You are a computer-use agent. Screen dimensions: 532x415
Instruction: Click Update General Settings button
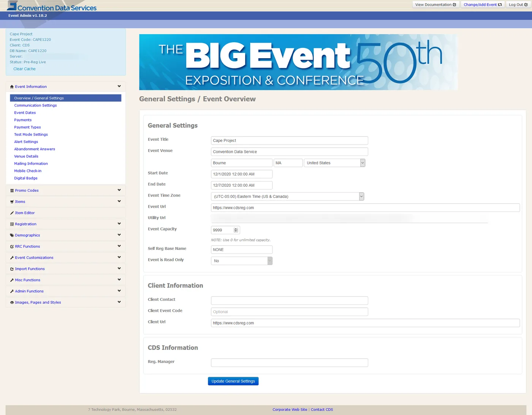point(233,381)
